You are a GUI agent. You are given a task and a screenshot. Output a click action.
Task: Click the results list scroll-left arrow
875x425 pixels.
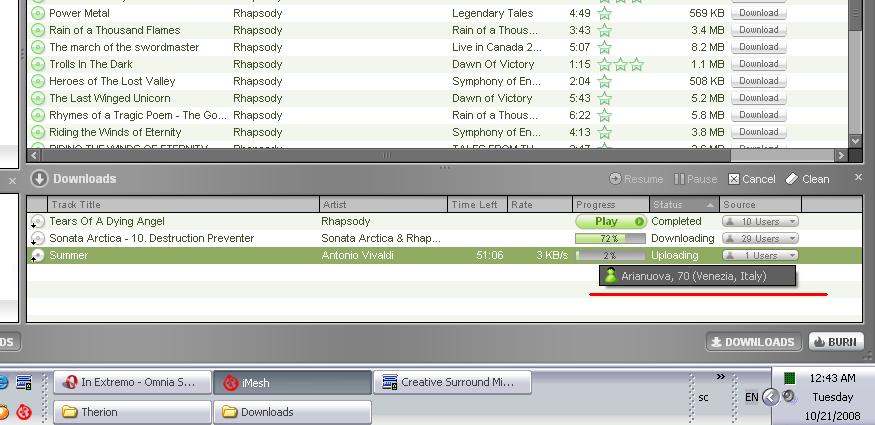pos(34,156)
